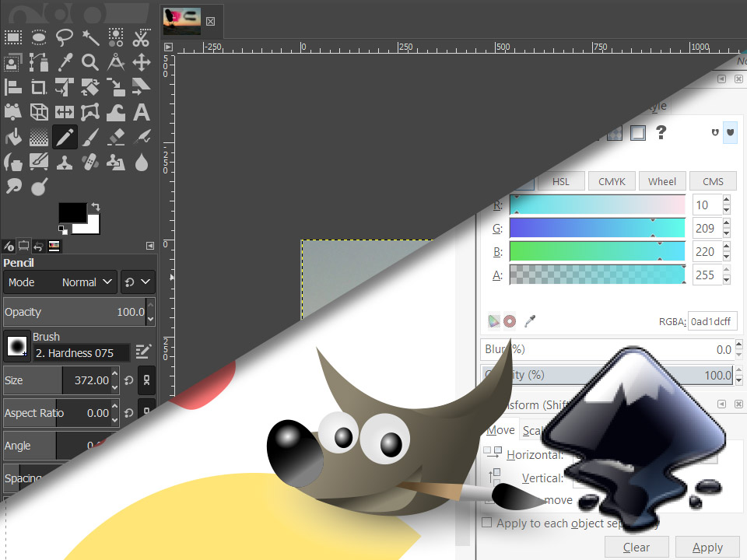Select the Foreground Select tool
The image size is (747, 560).
[13, 62]
